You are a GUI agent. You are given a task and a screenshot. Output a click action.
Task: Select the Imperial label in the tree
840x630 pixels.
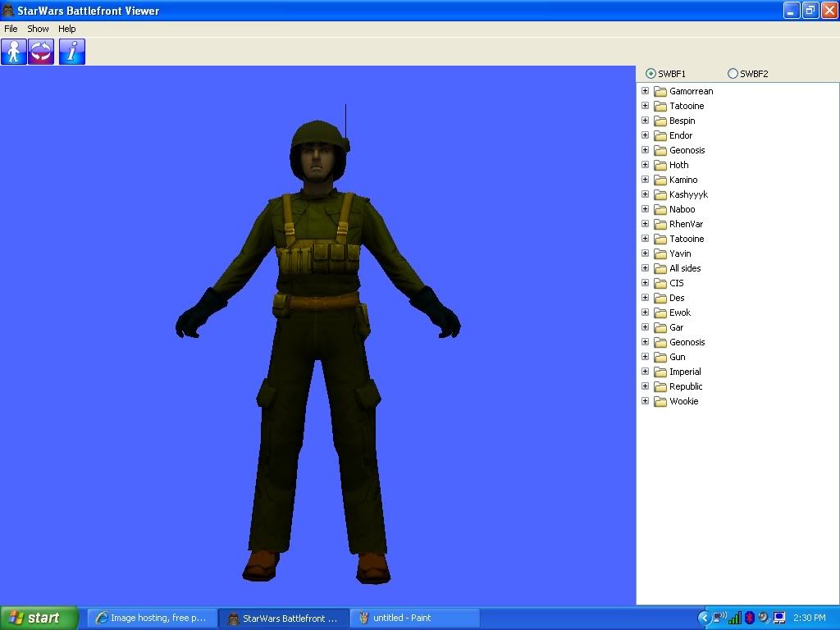coord(685,372)
